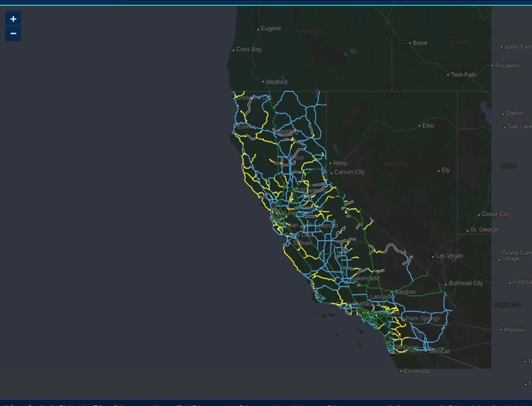
Task: Click the Bullhead City label
Action: tap(465, 283)
